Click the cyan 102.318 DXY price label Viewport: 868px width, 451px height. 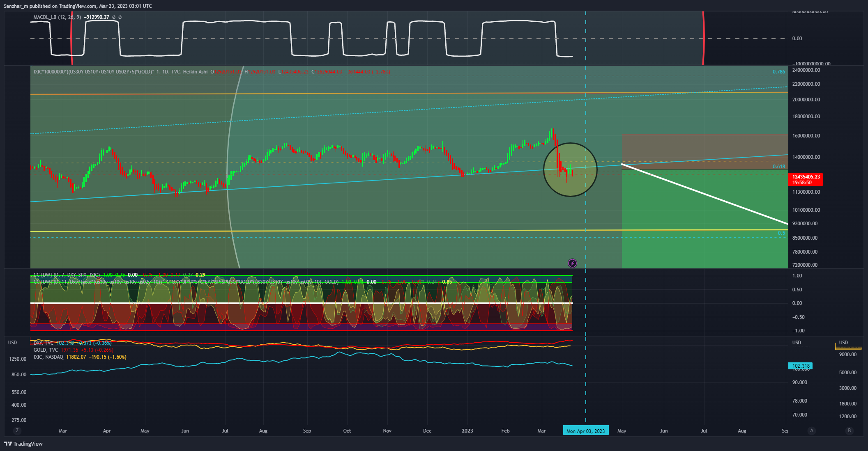tap(801, 366)
